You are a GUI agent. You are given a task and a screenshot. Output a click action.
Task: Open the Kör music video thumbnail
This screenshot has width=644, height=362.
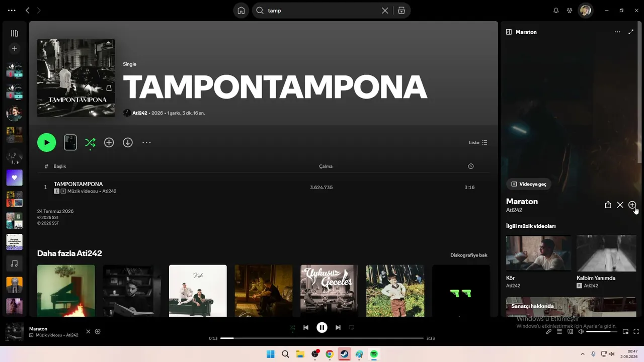[538, 253]
